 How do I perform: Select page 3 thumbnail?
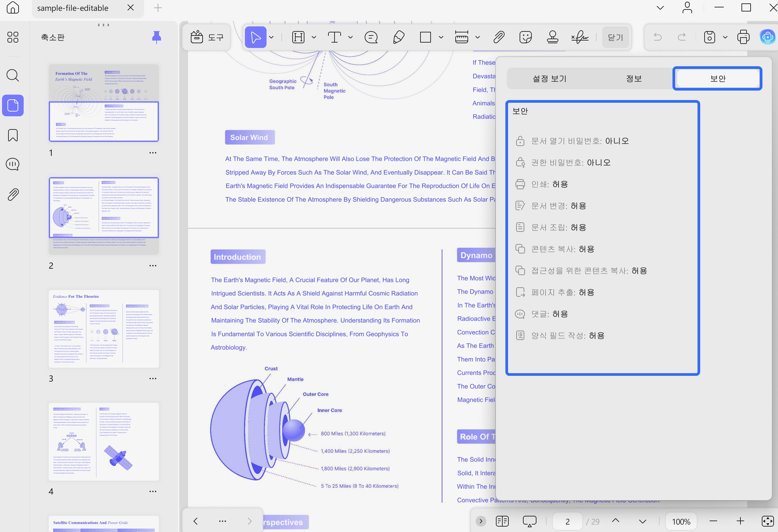[104, 329]
